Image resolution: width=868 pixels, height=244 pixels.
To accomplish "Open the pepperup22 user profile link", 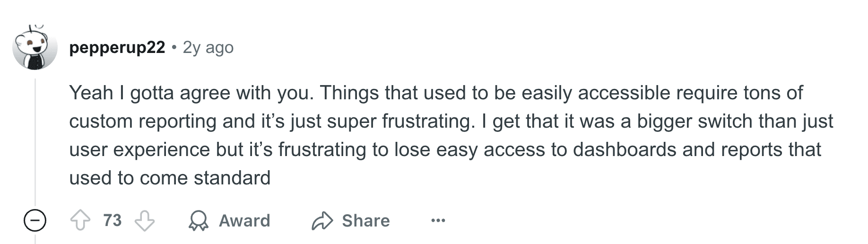I will [x=117, y=47].
